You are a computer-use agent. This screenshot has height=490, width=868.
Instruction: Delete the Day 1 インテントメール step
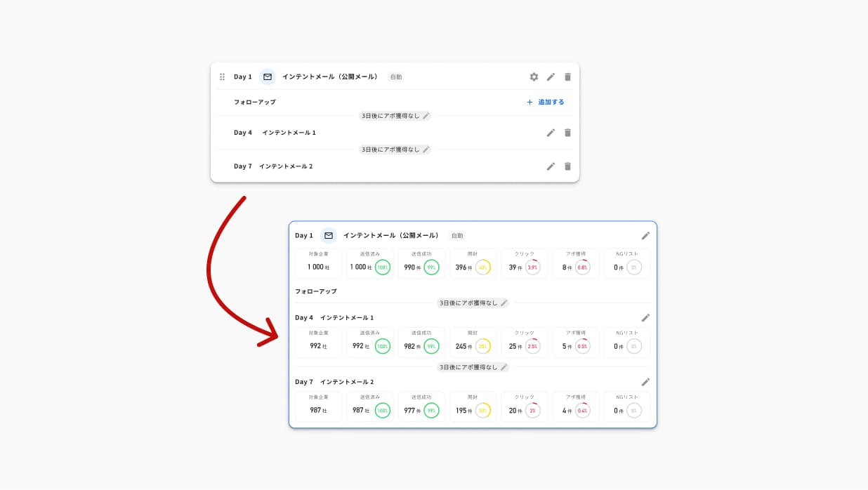coord(567,77)
